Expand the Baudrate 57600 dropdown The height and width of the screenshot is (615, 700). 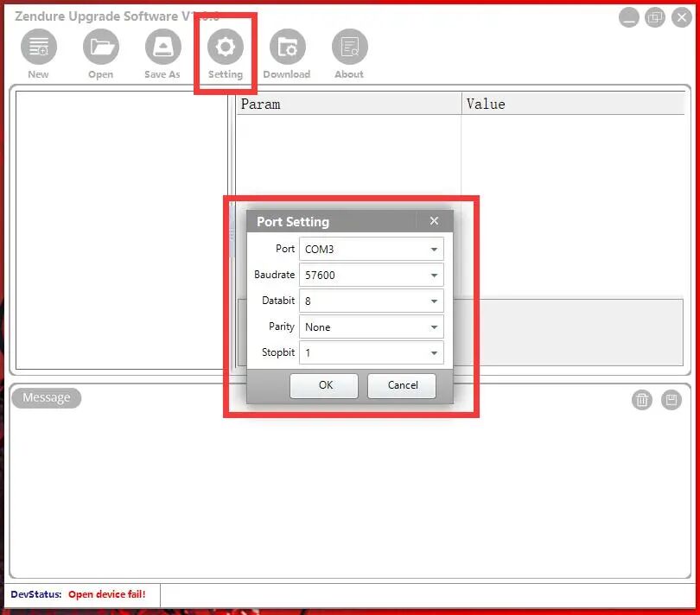click(x=371, y=275)
